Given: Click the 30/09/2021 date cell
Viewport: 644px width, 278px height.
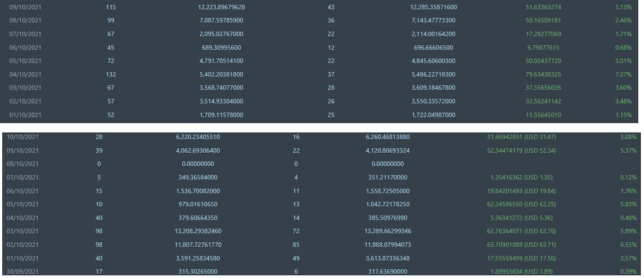Looking at the screenshot, I should tap(22, 271).
